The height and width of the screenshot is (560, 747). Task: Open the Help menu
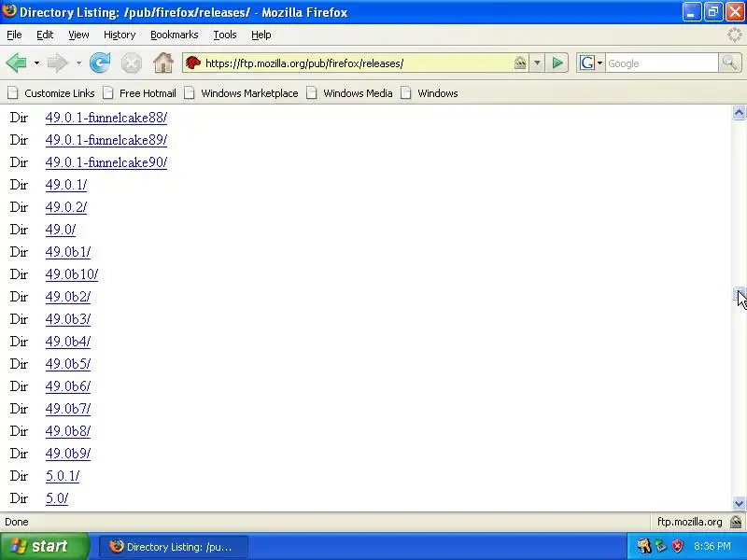[x=261, y=35]
